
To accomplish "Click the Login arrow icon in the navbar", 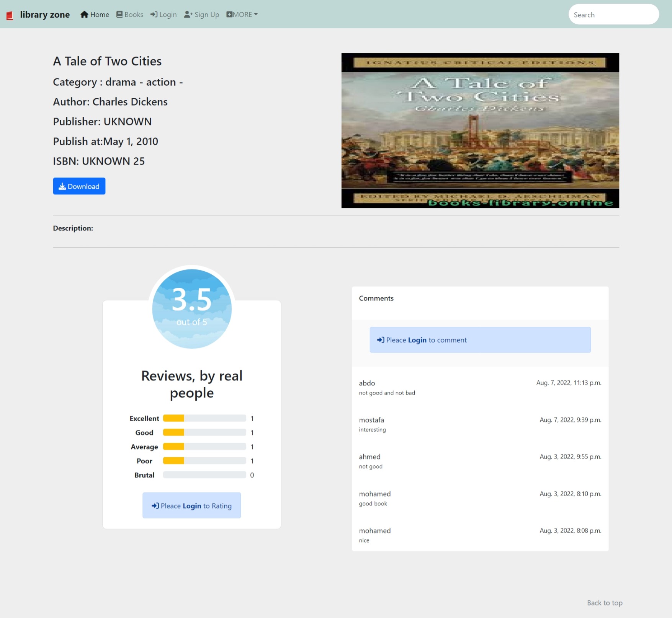I will [154, 14].
